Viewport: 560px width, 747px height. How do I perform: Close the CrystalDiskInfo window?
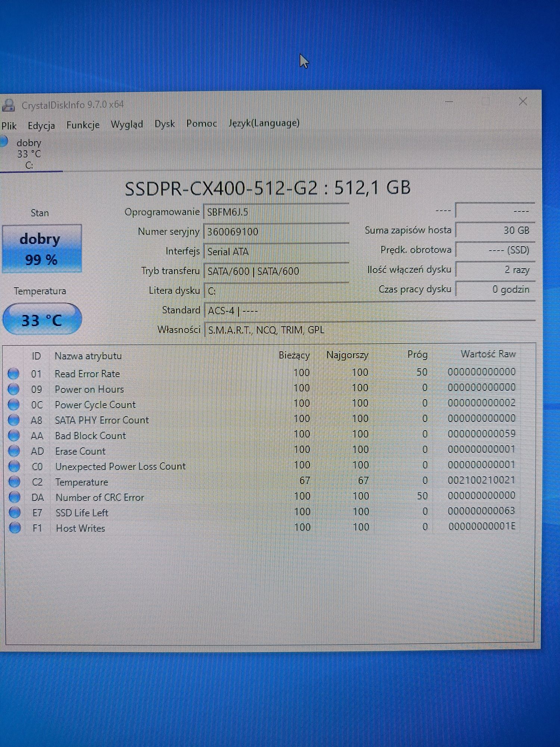(x=523, y=101)
